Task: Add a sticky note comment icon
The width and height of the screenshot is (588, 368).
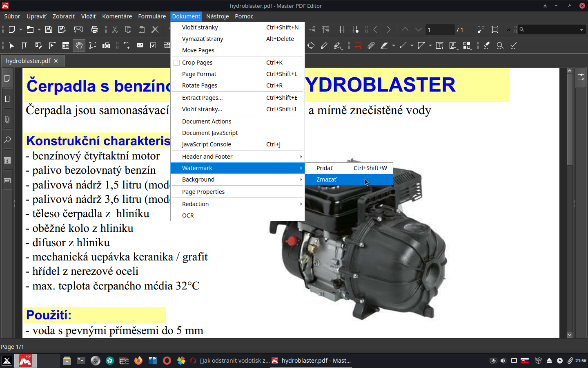Action: pyautogui.click(x=358, y=45)
